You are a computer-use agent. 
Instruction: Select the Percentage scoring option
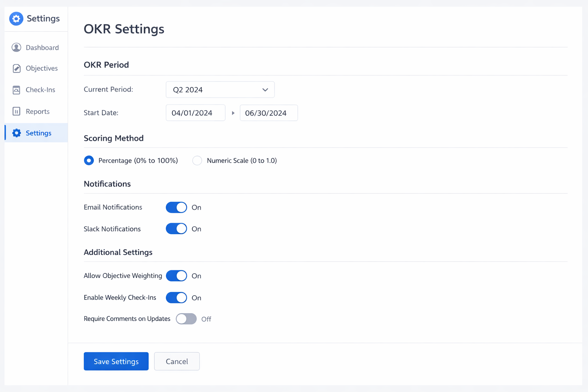(x=88, y=160)
